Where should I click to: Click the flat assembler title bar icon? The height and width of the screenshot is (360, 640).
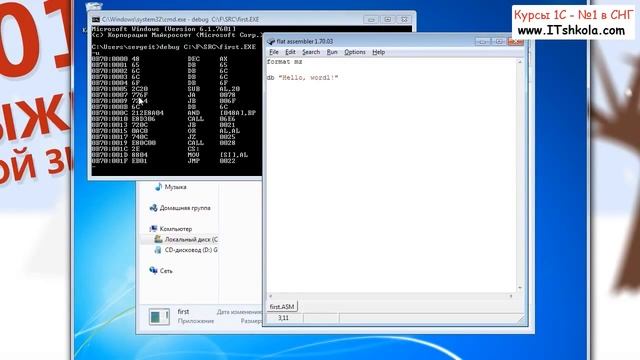coord(271,41)
